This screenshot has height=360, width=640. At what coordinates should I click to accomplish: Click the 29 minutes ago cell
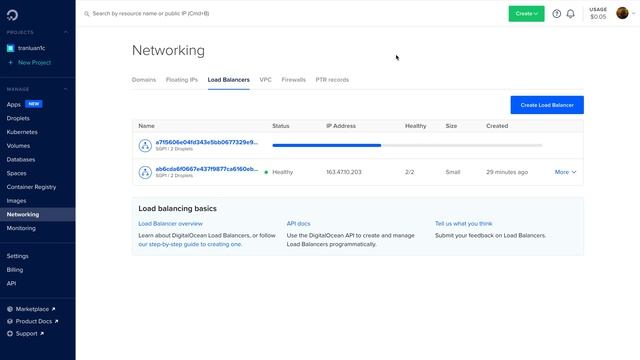[x=507, y=172]
